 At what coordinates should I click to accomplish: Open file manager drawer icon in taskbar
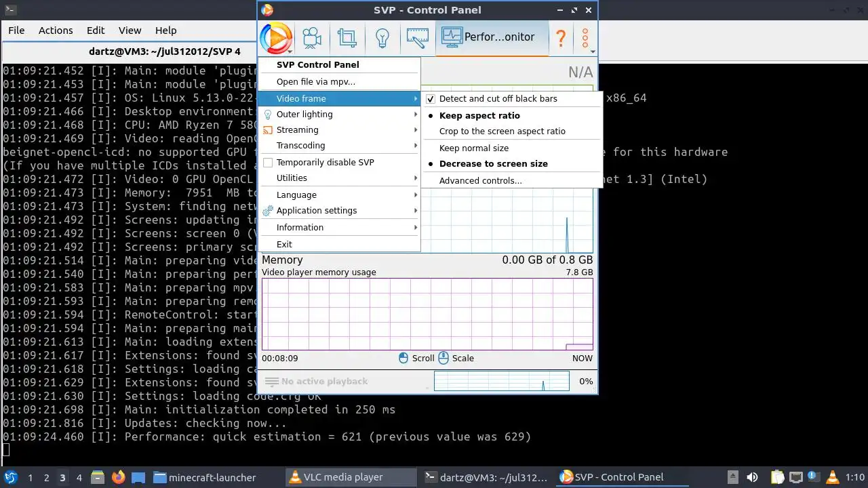97,477
